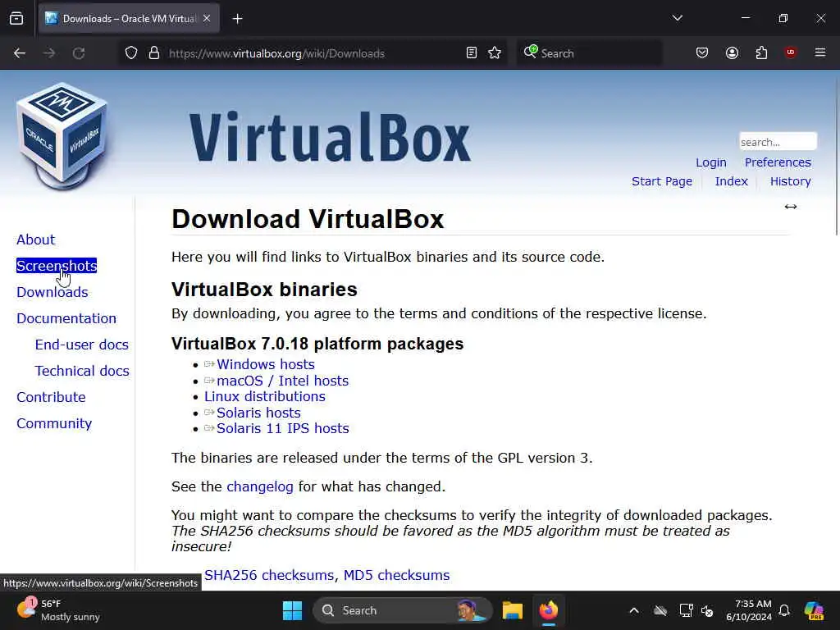This screenshot has height=630, width=840.
Task: Click the VirtualBox site search field
Action: [778, 142]
